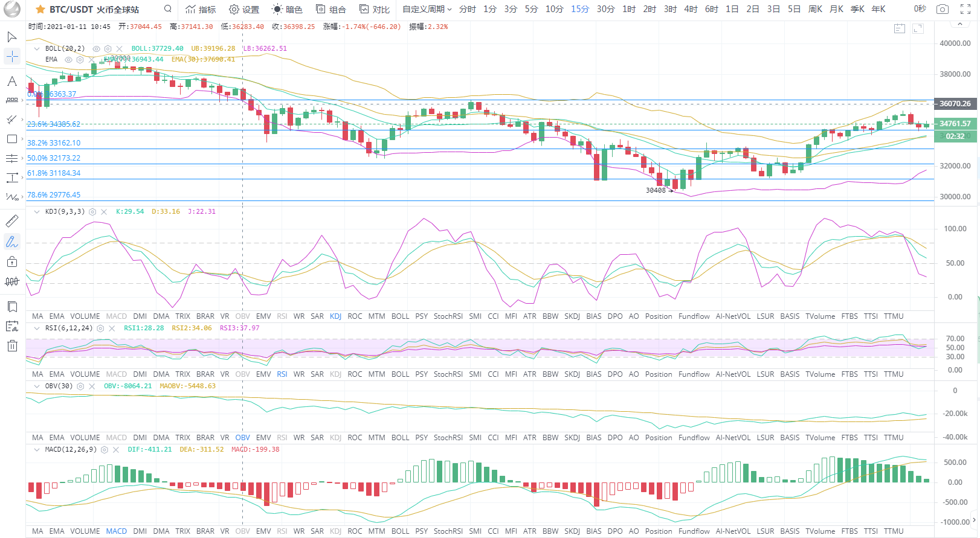Toggle EMA visibility eye icon

[68, 60]
